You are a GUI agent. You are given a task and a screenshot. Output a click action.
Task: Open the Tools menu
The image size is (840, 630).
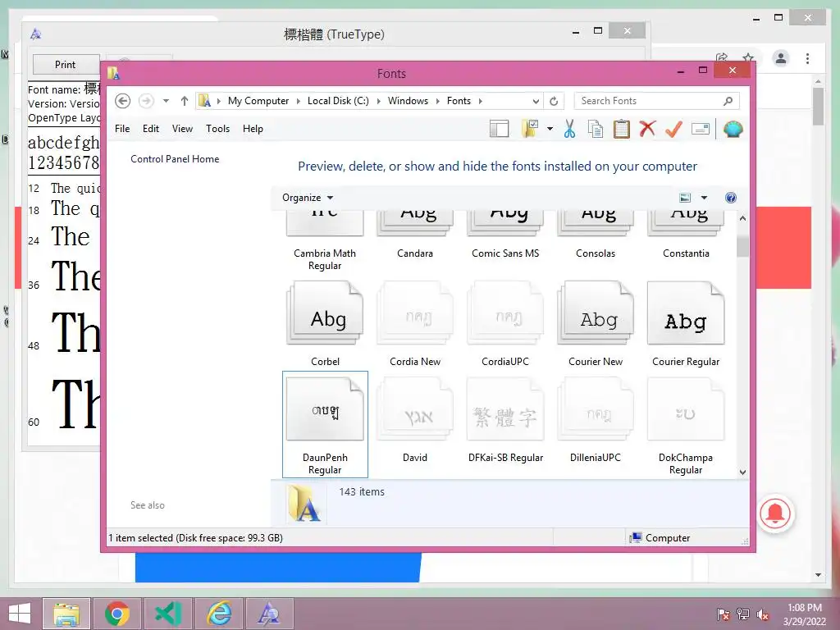point(217,129)
